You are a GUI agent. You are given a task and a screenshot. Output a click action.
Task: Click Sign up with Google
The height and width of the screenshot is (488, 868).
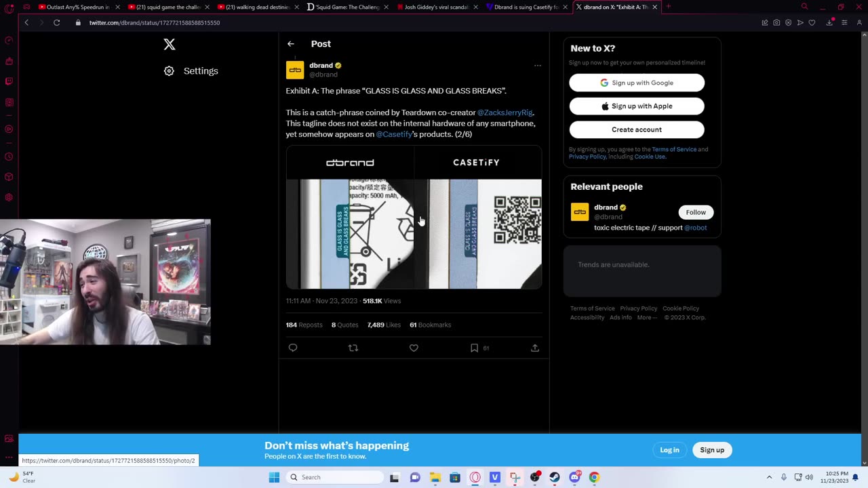(637, 83)
